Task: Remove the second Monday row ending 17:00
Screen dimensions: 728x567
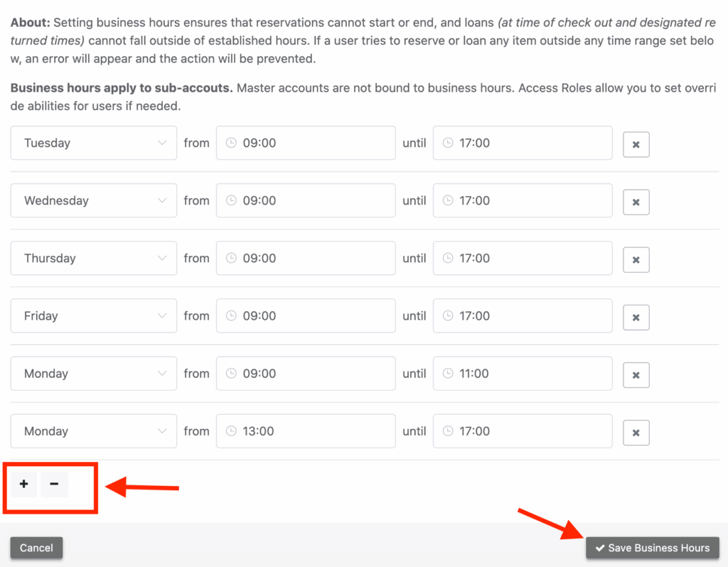Action: 636,433
